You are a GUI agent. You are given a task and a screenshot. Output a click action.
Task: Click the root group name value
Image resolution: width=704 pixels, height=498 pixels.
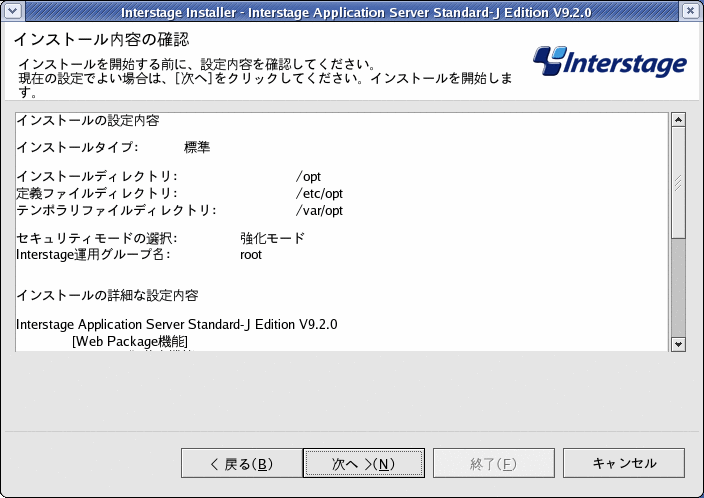[x=251, y=255]
